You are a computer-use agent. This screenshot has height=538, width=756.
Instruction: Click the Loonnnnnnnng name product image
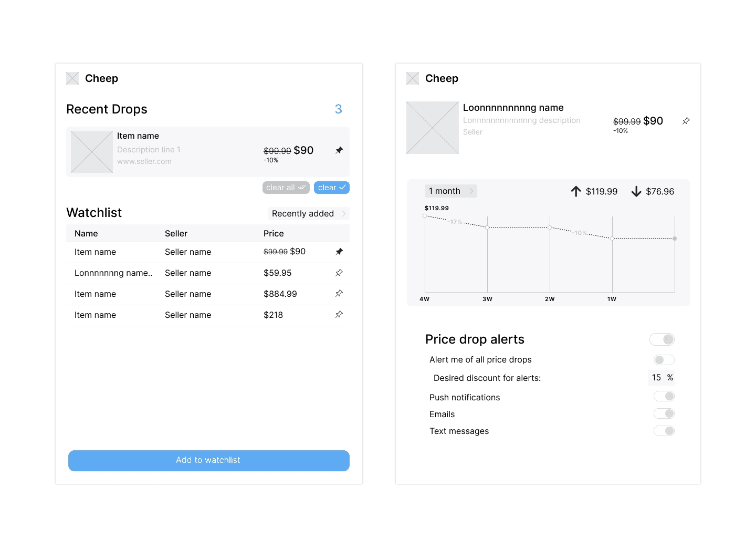pos(433,128)
